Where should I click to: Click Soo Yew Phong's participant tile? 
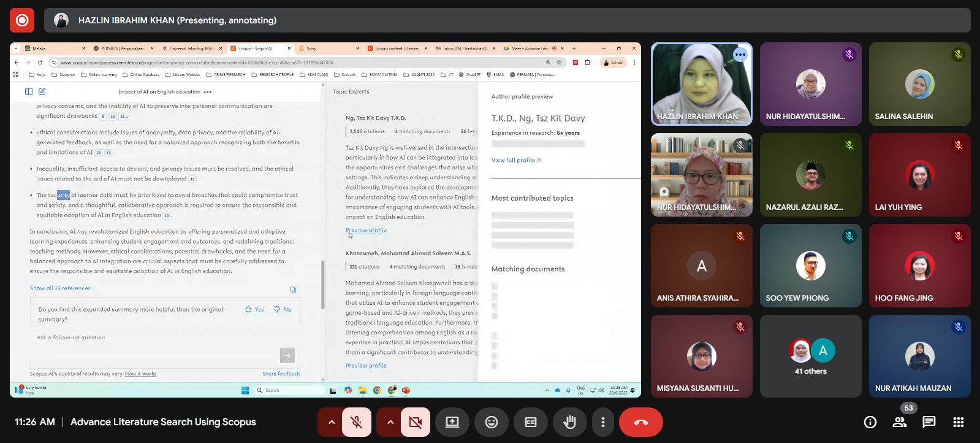(x=810, y=266)
